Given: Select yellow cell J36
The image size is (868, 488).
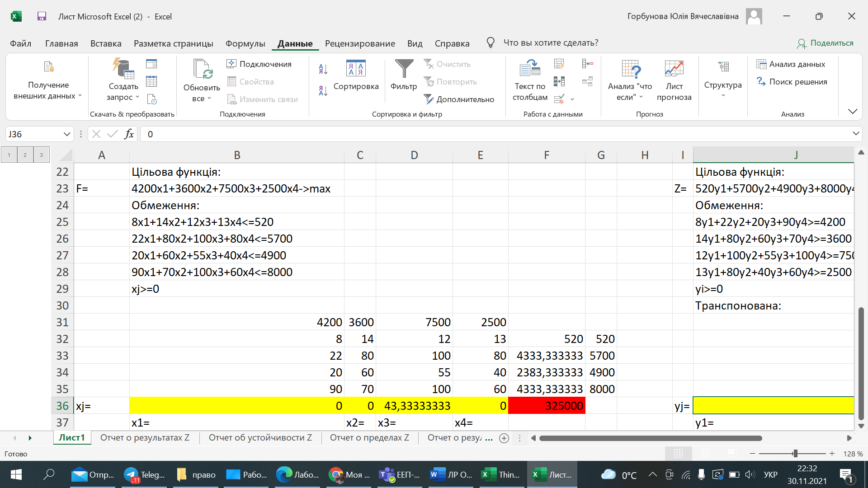Looking at the screenshot, I should [774, 406].
